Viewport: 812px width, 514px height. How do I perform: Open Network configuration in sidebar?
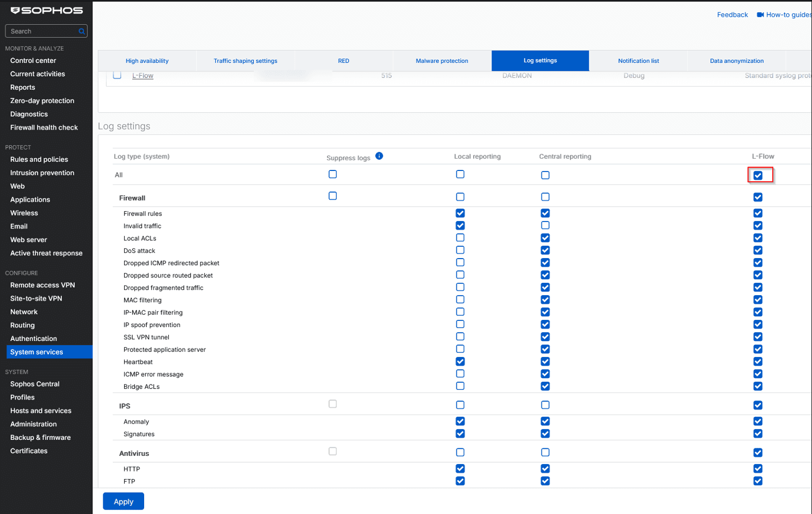click(x=24, y=312)
